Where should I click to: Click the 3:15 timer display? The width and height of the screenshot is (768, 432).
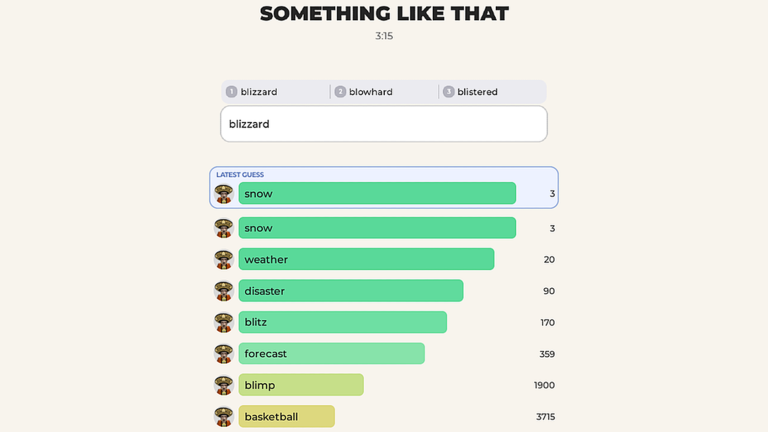pos(384,36)
